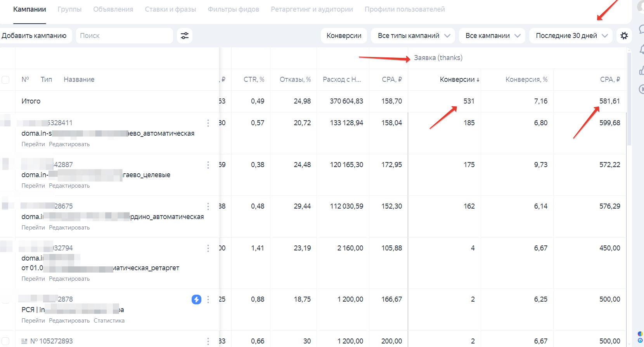Image resolution: width=644 pixels, height=347 pixels.
Task: Open table settings gear icon
Action: [x=624, y=36]
